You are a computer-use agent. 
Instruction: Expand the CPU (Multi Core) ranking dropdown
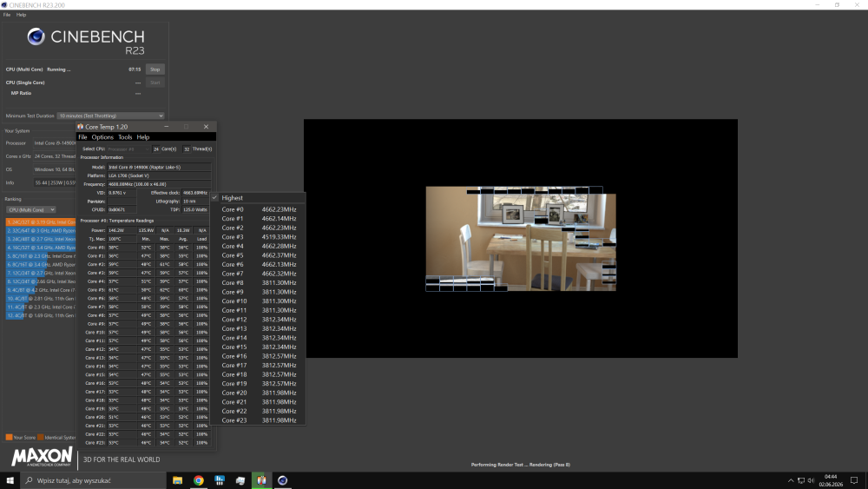pos(31,210)
